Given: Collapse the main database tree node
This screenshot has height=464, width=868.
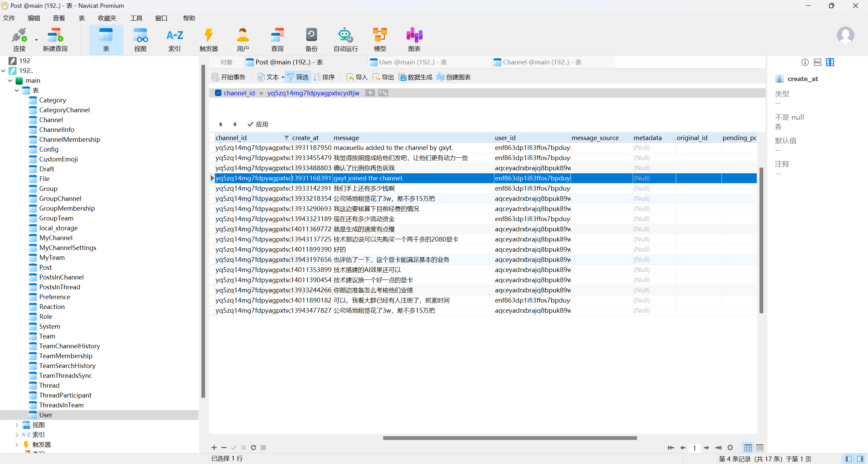Looking at the screenshot, I should click(10, 80).
